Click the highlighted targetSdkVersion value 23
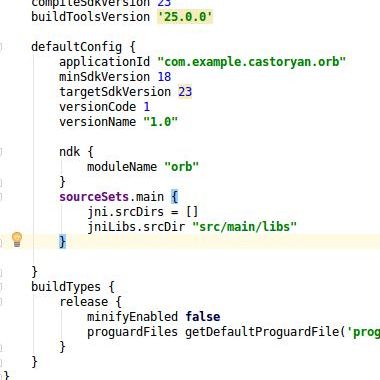380x380 pixels. tap(185, 92)
